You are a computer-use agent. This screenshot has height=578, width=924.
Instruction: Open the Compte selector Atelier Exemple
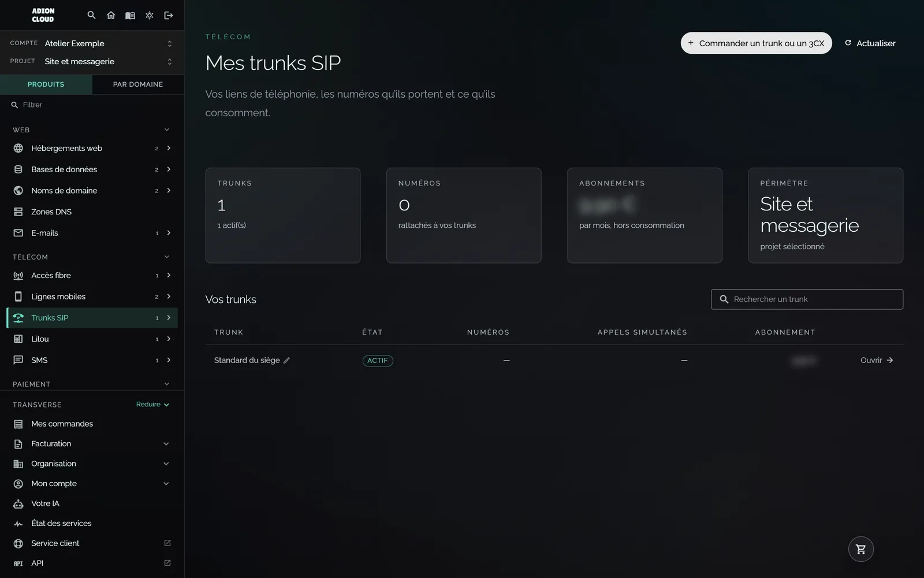(x=92, y=43)
